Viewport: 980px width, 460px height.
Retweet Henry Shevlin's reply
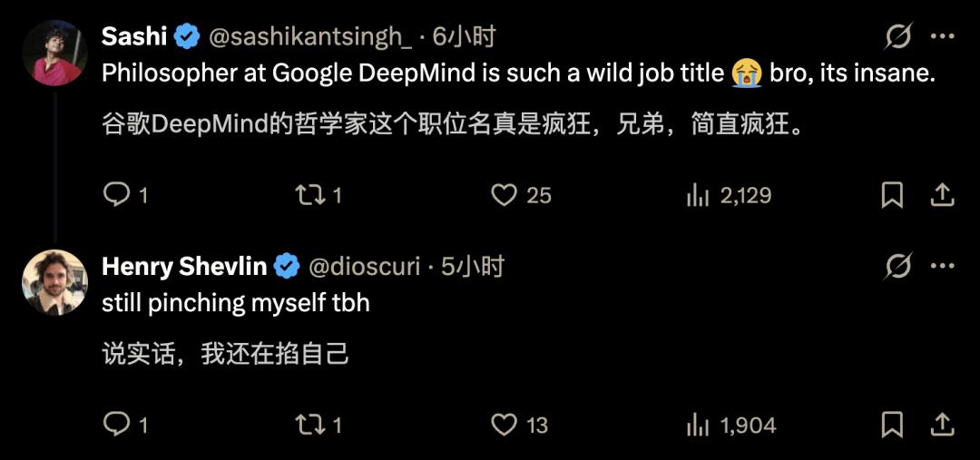310,424
